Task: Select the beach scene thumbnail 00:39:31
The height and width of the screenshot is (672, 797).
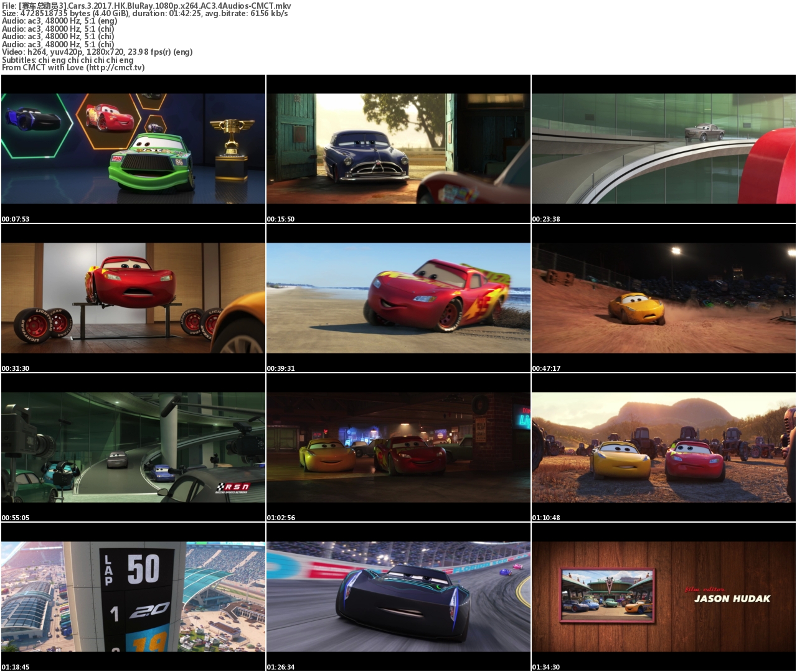Action: tap(398, 298)
